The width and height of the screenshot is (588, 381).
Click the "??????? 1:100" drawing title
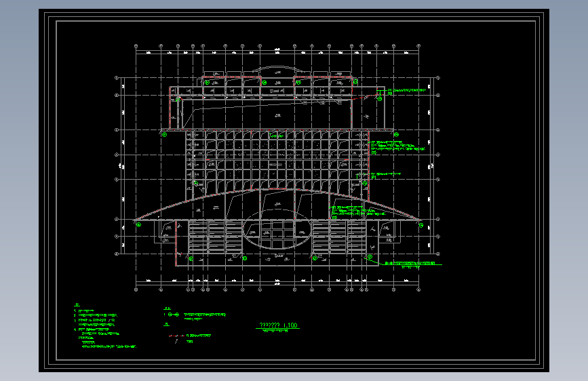[x=278, y=325]
